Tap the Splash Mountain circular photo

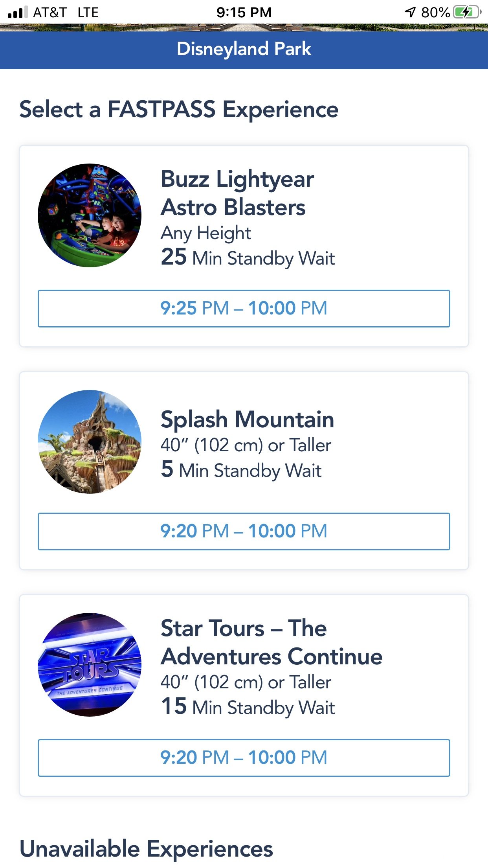coord(90,442)
